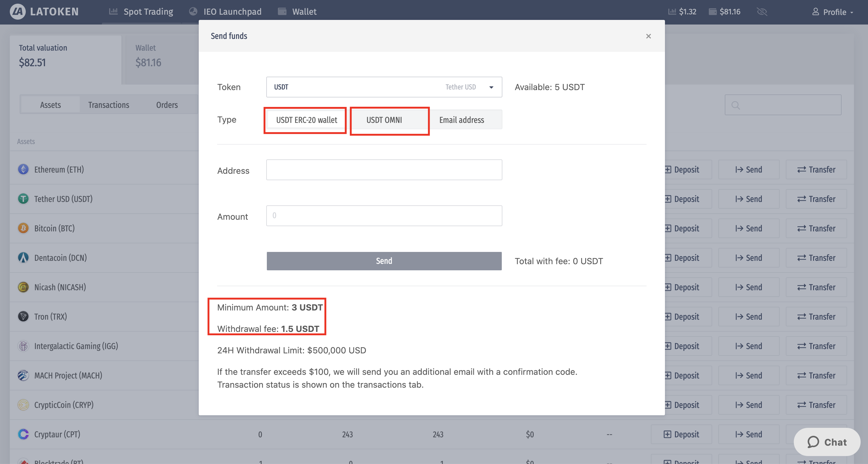Click the LATOKEN logo icon

pyautogui.click(x=17, y=11)
